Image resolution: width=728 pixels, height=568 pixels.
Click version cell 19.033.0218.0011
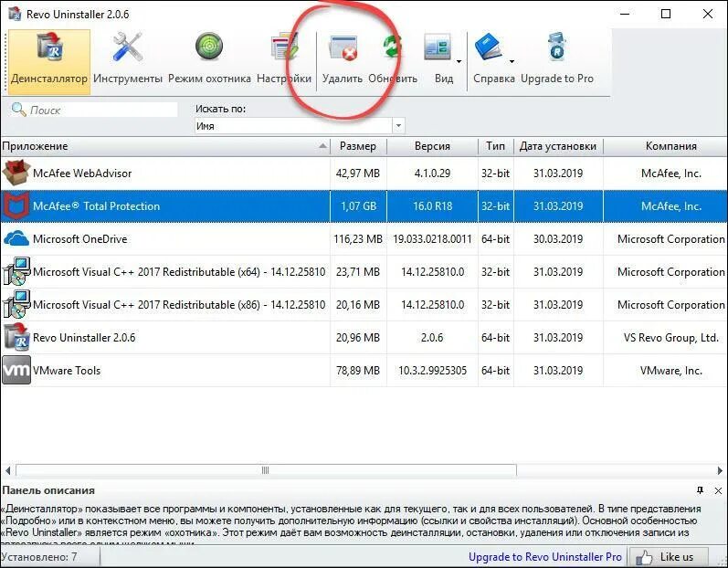432,239
